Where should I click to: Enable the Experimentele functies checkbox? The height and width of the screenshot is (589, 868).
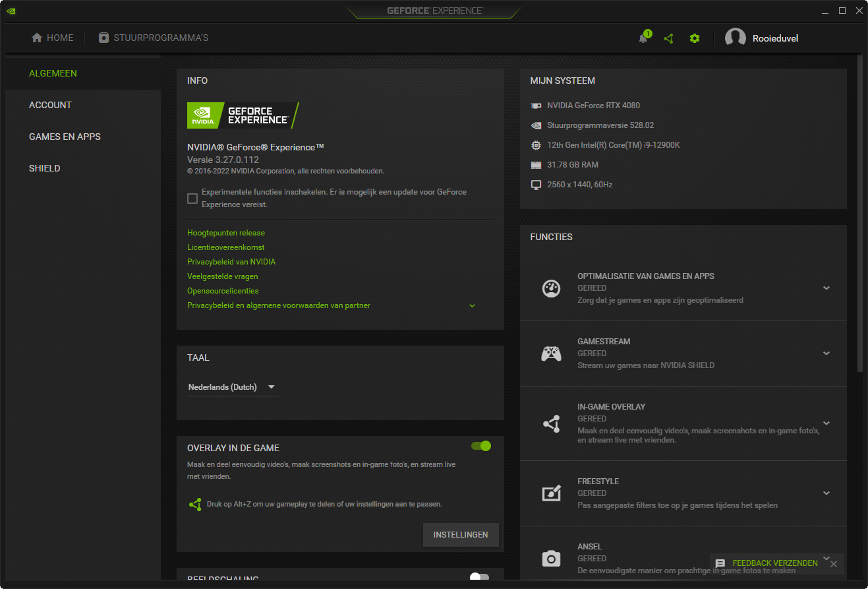192,199
